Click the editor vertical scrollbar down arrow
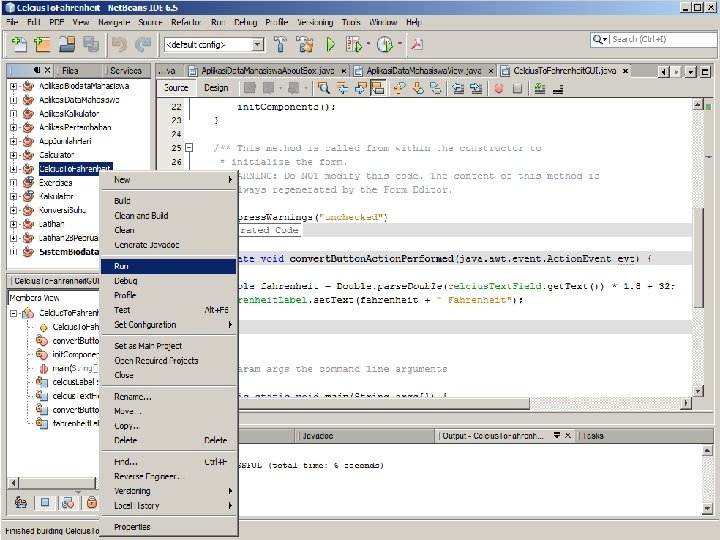The width and height of the screenshot is (720, 540). coord(698,392)
